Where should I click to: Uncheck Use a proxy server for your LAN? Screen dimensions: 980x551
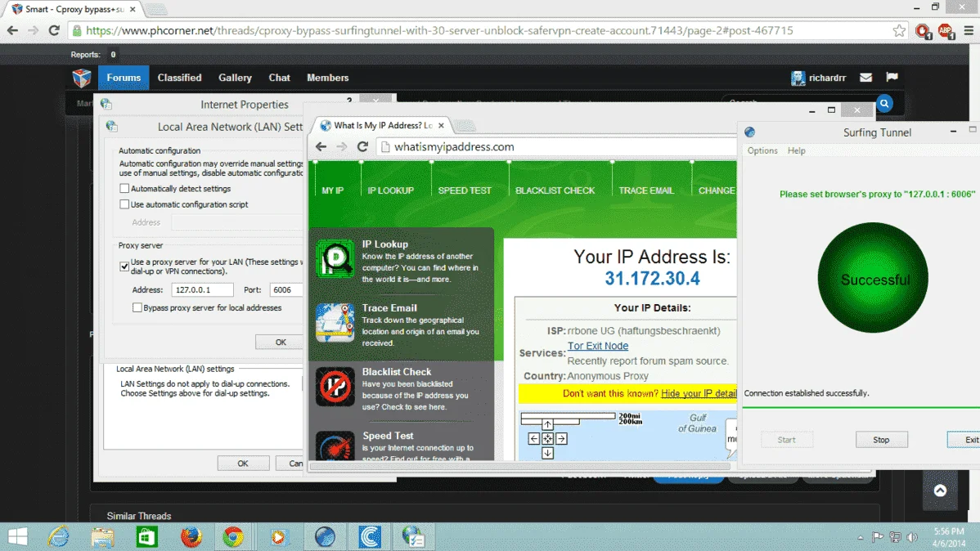124,267
